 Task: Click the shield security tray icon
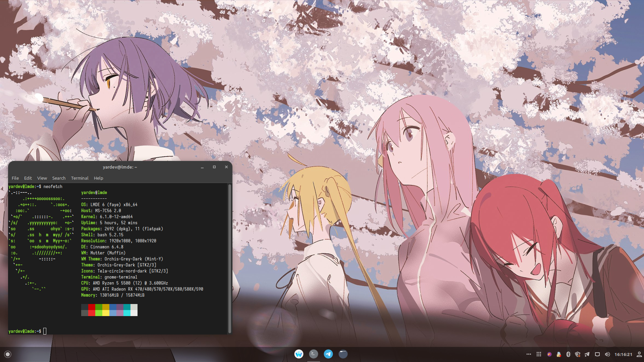click(578, 354)
